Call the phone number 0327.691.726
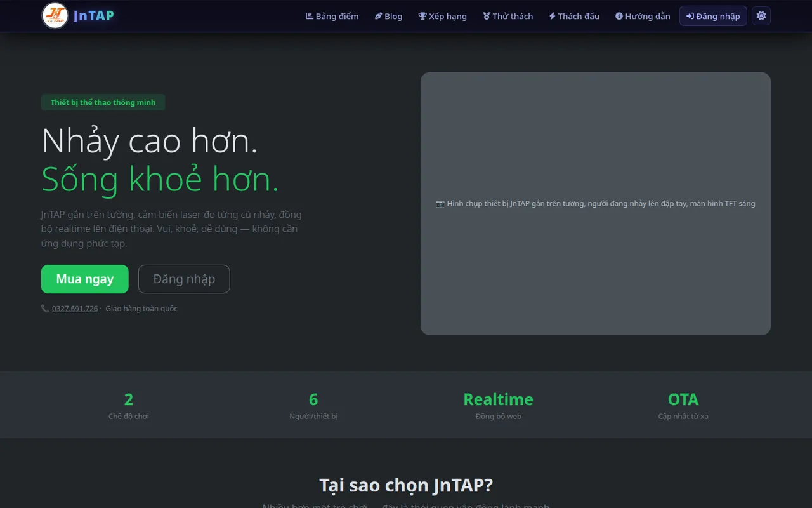Viewport: 812px width, 508px height. point(75,309)
